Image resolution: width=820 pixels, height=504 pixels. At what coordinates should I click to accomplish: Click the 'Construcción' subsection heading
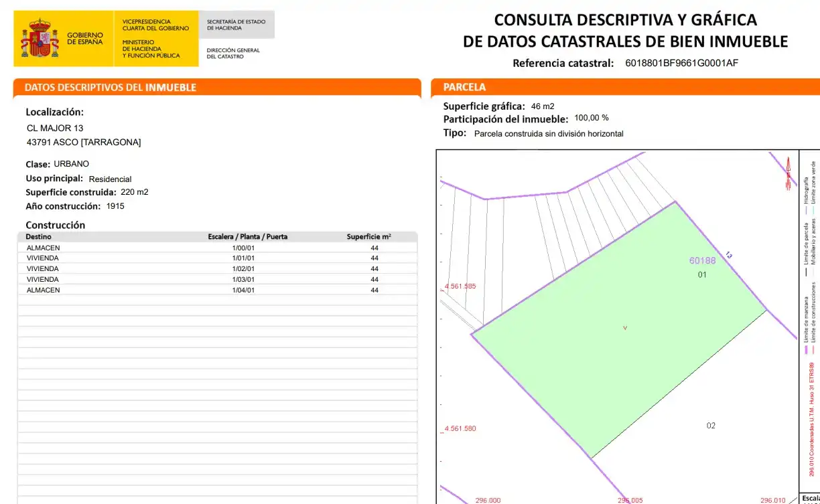[x=56, y=225]
